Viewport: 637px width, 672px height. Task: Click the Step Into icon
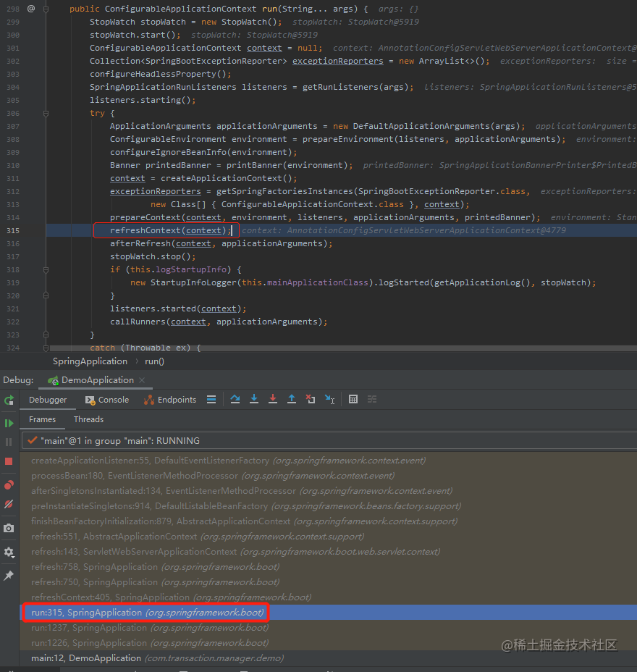(254, 400)
